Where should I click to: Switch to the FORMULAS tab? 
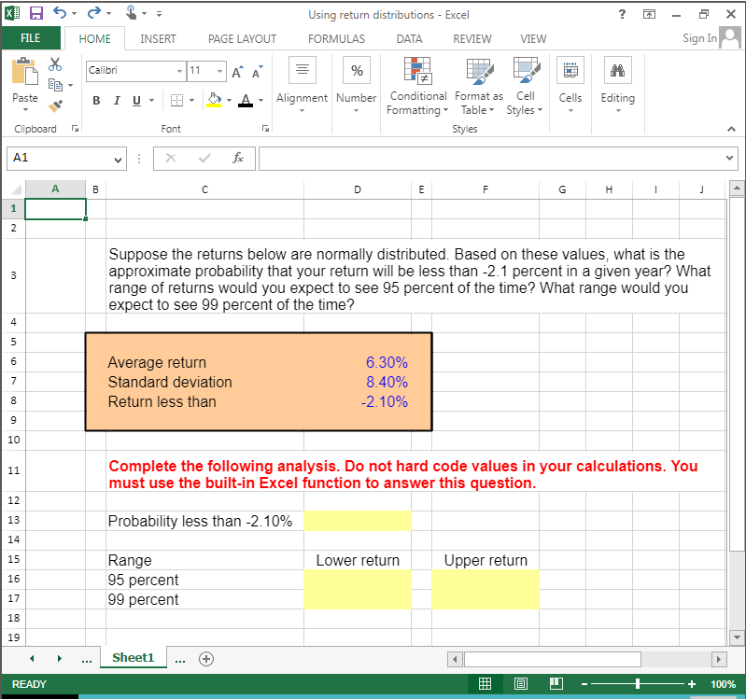pos(336,39)
